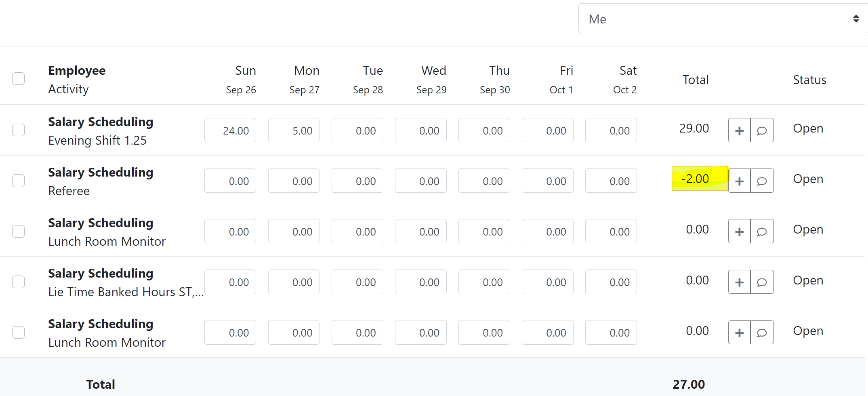Click plus icon for Lie Time Banked row
The width and height of the screenshot is (868, 396).
coord(739,282)
